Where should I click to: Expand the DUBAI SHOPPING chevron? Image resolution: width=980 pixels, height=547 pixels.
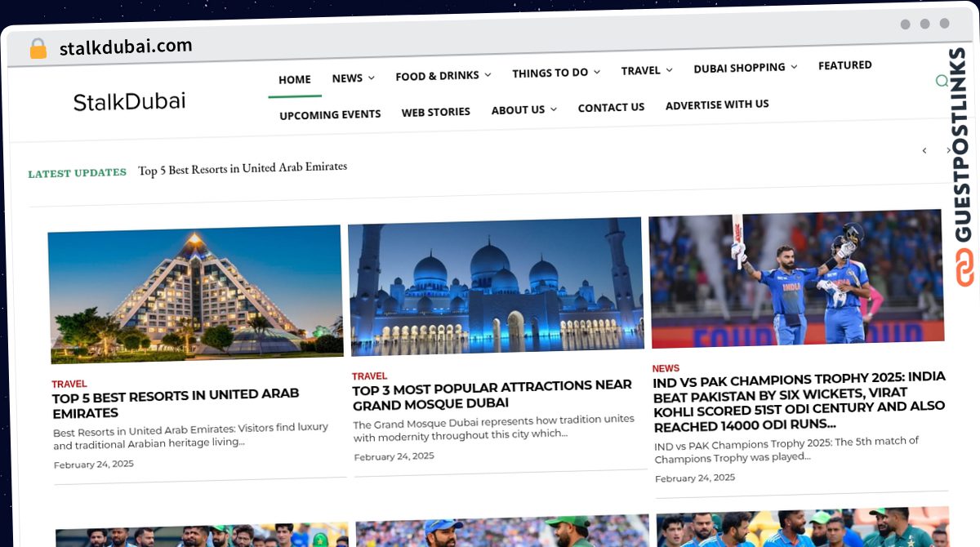pyautogui.click(x=794, y=66)
